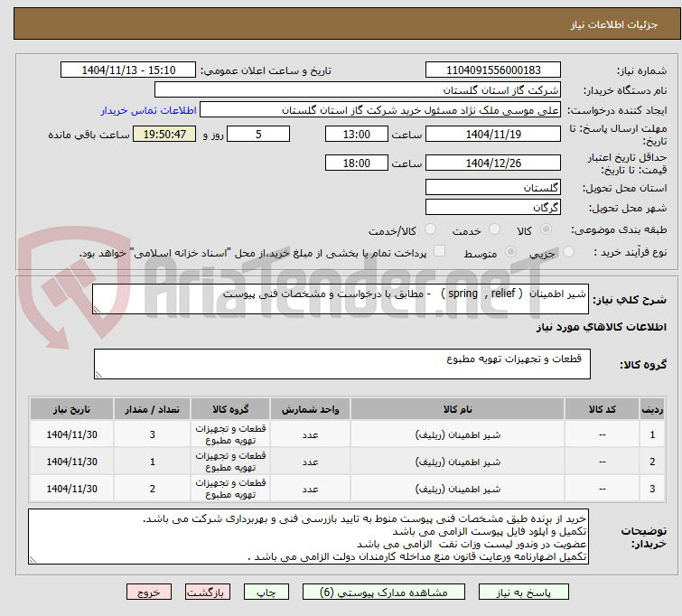Select the خدمت radio button
Screen dimensions: 682x616
(x=494, y=229)
